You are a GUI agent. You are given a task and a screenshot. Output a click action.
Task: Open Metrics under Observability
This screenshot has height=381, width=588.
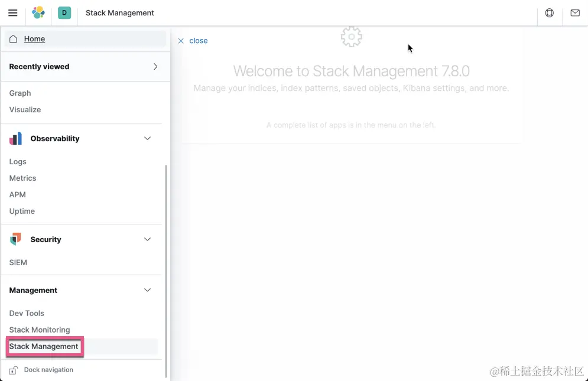22,178
